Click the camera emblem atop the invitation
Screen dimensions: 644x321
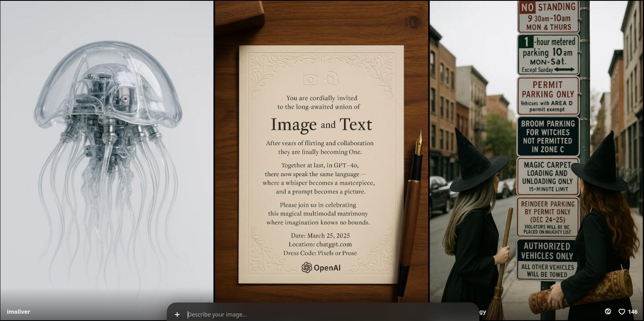310,80
